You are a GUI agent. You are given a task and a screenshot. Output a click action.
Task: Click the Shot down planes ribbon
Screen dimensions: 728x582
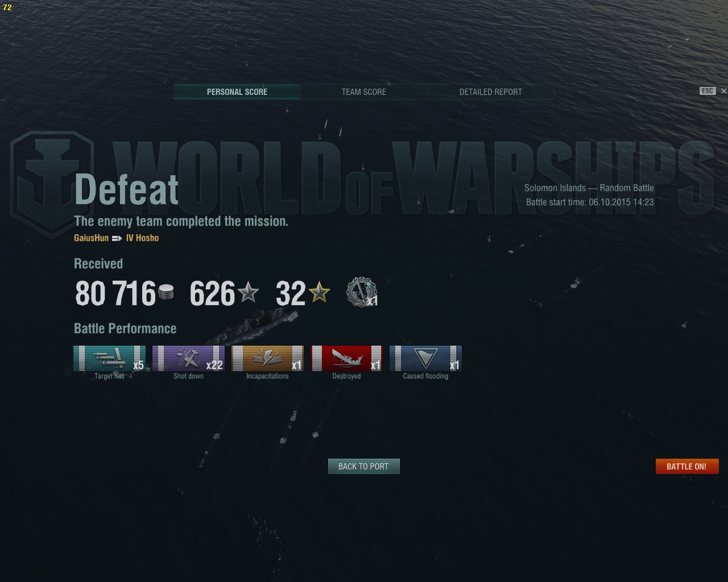[188, 358]
